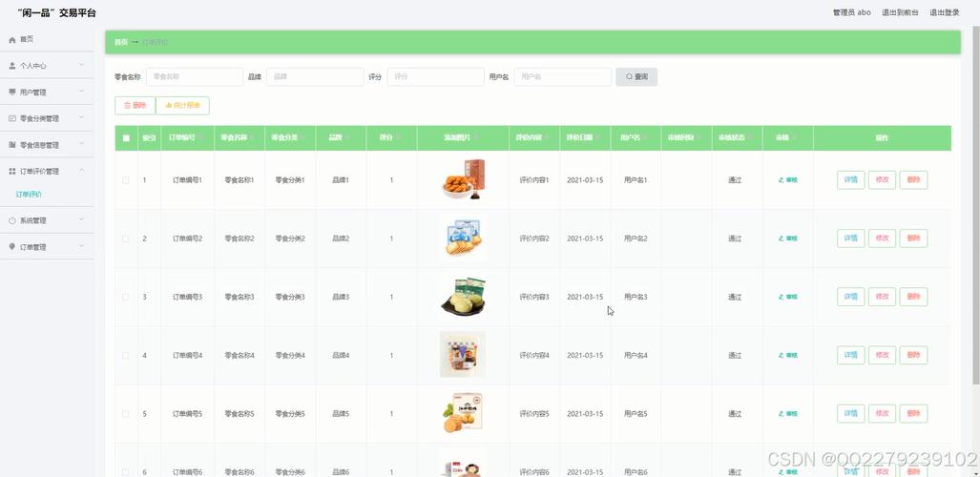The image size is (980, 477).
Task: Open the snack image thumbnail in row 2
Action: point(463,238)
